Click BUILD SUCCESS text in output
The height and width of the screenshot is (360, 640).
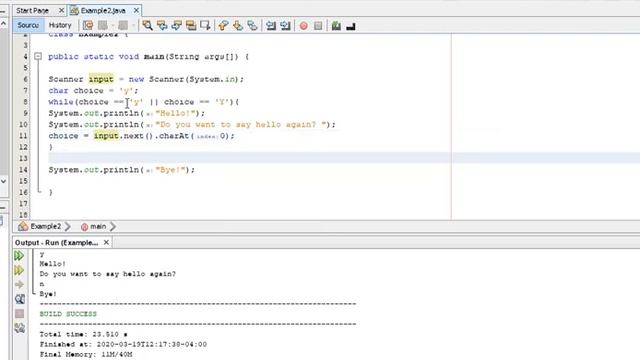pyautogui.click(x=68, y=314)
